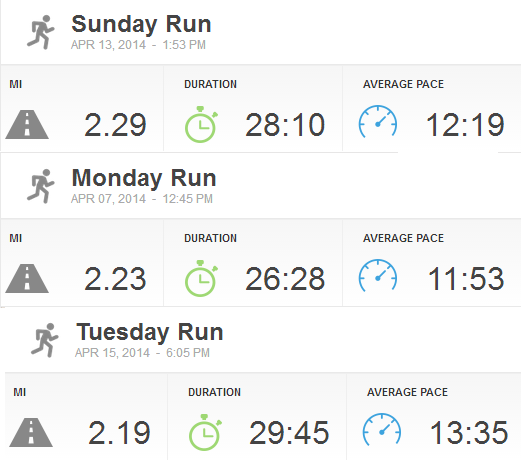Open the Sunday Run activity title
This screenshot has width=521, height=465.
141,24
